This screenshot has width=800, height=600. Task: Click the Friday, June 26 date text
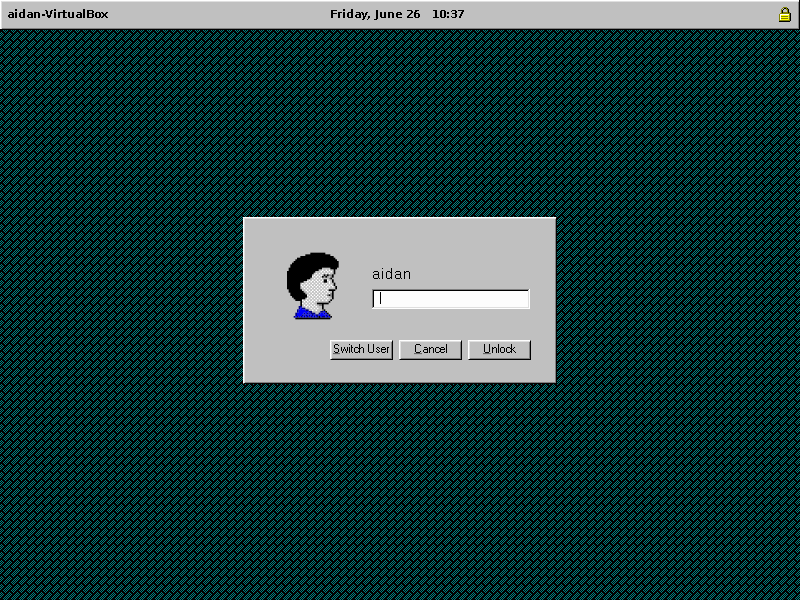pyautogui.click(x=375, y=14)
